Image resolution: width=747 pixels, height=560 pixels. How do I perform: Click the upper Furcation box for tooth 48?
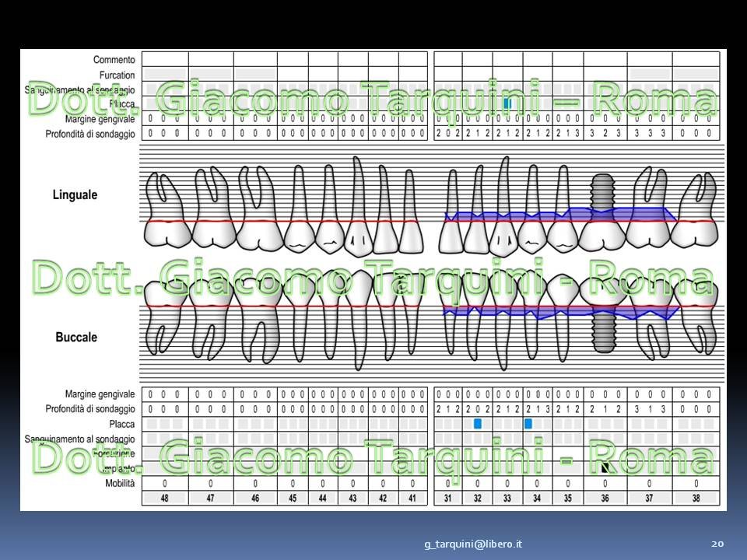(x=165, y=75)
